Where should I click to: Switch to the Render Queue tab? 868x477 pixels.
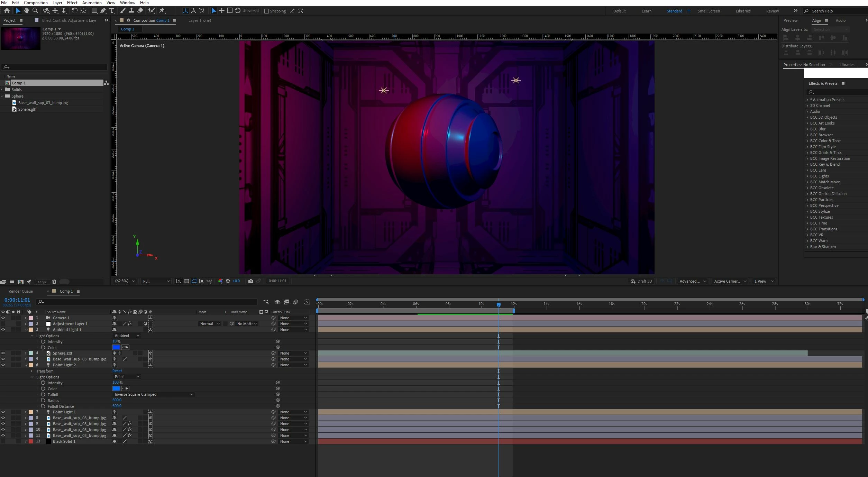point(20,291)
